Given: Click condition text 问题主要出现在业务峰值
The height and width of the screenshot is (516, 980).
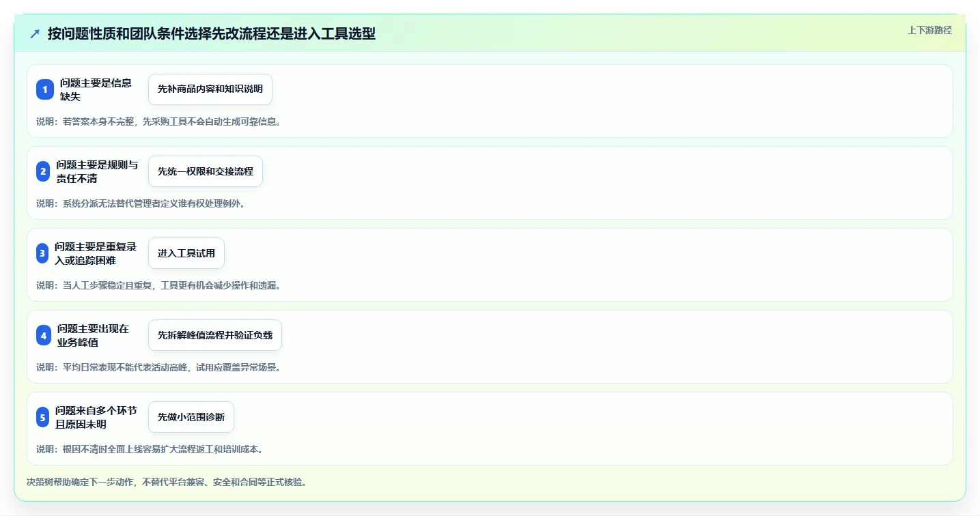Looking at the screenshot, I should tap(93, 335).
